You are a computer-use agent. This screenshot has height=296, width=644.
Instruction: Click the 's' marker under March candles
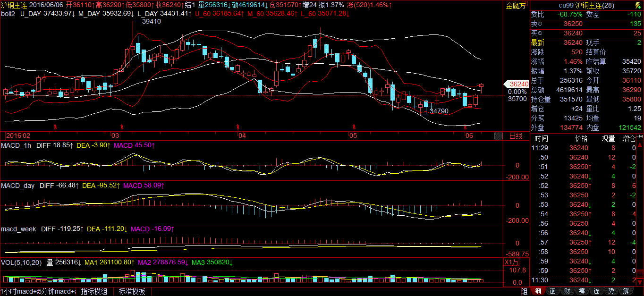(x=122, y=127)
